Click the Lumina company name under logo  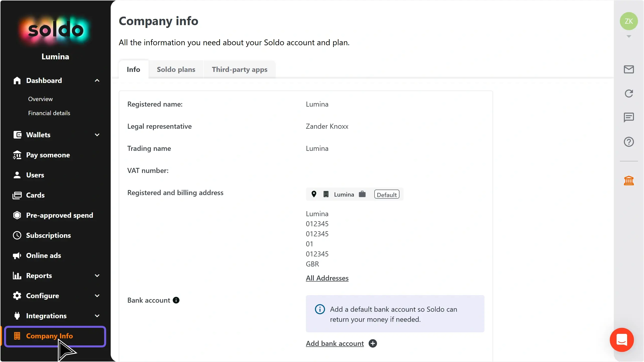pyautogui.click(x=55, y=57)
